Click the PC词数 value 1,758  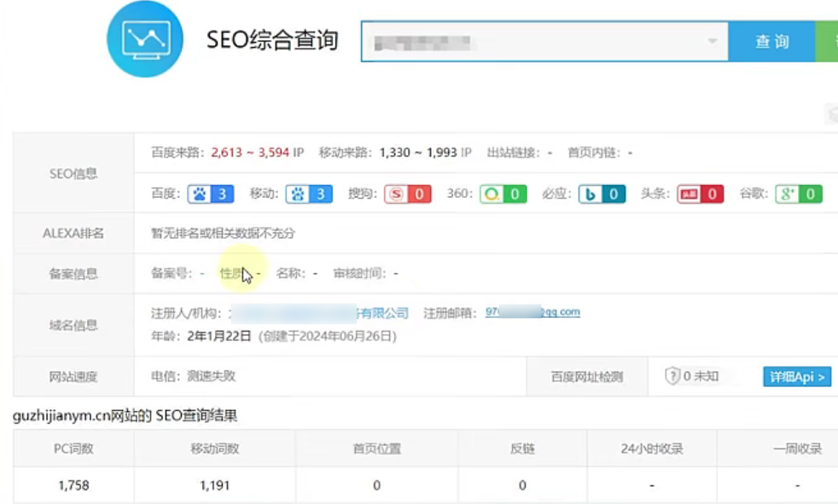[73, 485]
